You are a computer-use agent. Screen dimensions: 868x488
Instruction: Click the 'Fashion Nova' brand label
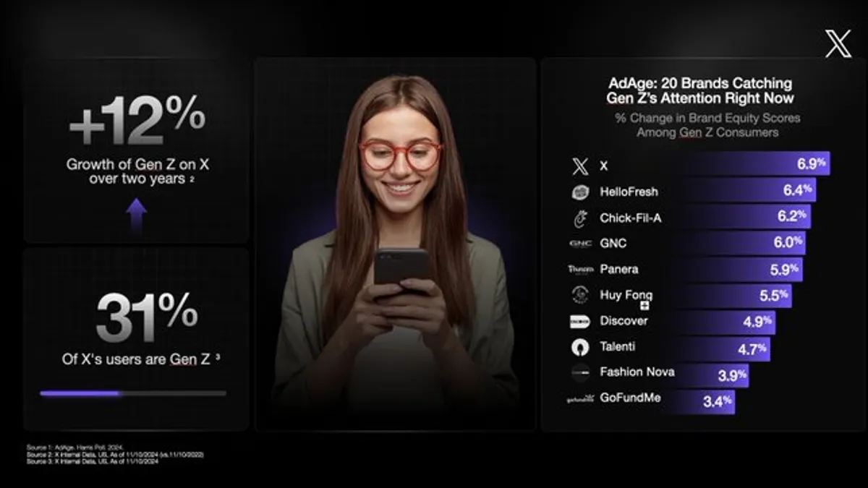click(x=637, y=372)
